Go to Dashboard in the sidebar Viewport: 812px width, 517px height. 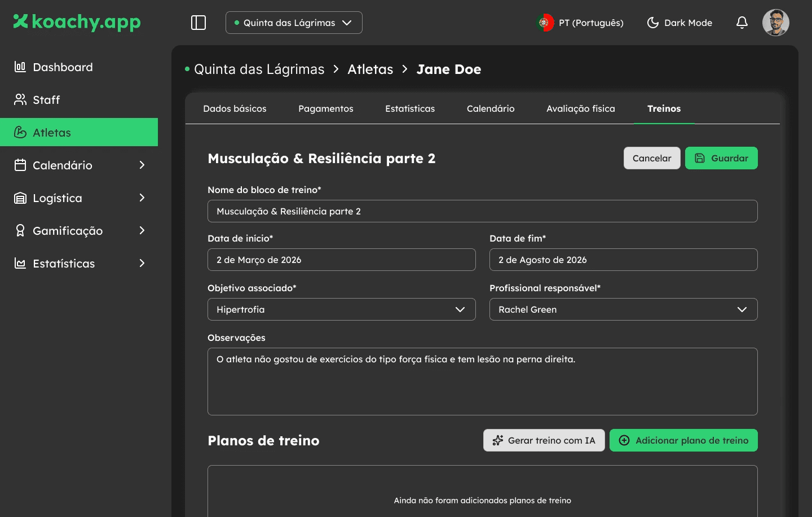pos(79,67)
